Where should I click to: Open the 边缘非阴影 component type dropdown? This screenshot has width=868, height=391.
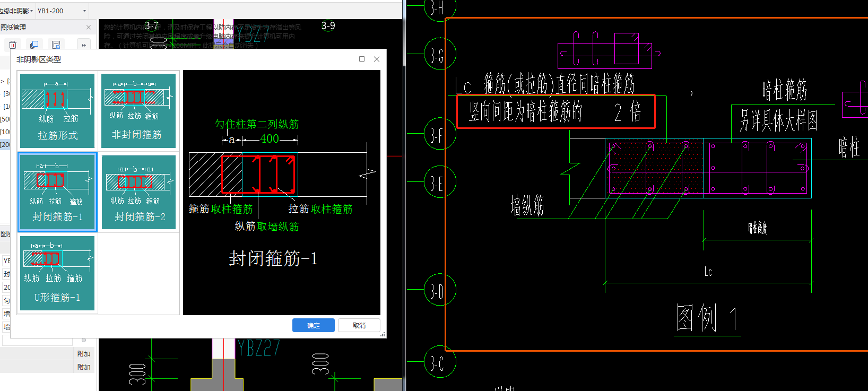coord(31,11)
